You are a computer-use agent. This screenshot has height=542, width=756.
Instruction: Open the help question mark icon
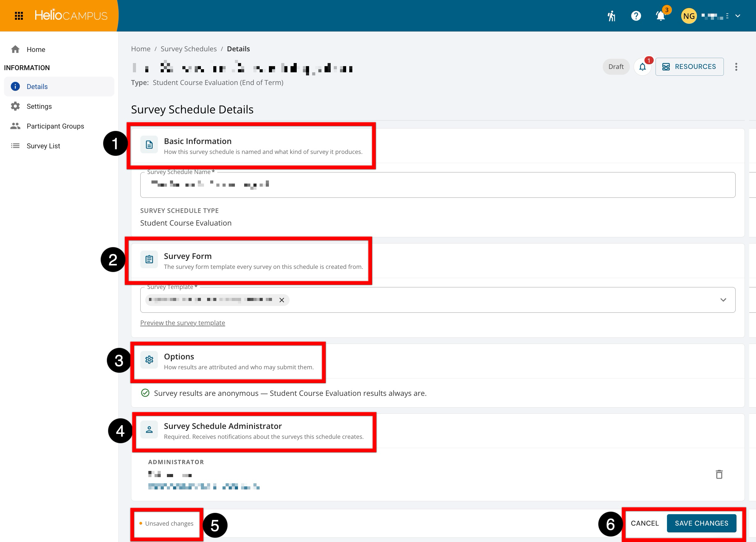tap(636, 16)
